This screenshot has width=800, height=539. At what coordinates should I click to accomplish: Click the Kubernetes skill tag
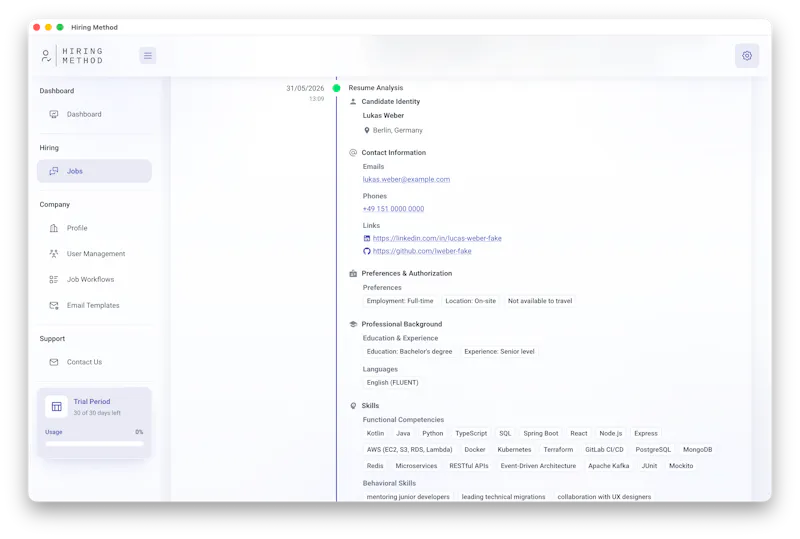pyautogui.click(x=514, y=450)
